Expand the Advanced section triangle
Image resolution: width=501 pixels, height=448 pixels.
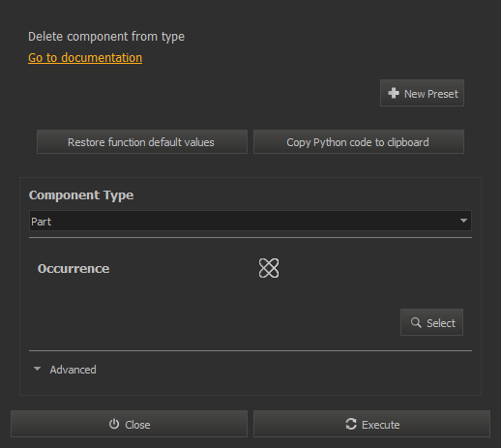37,369
